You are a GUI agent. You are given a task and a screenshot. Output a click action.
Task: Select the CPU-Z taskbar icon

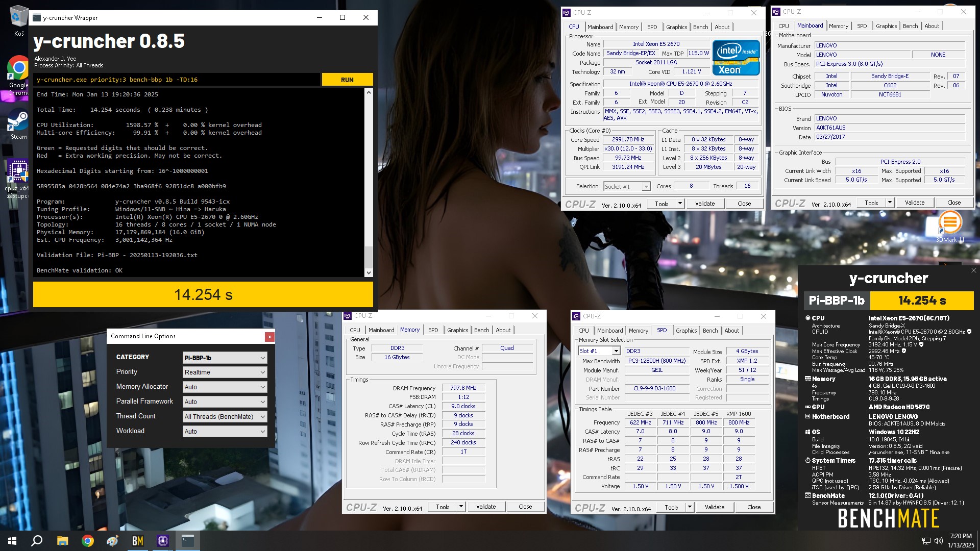[163, 541]
